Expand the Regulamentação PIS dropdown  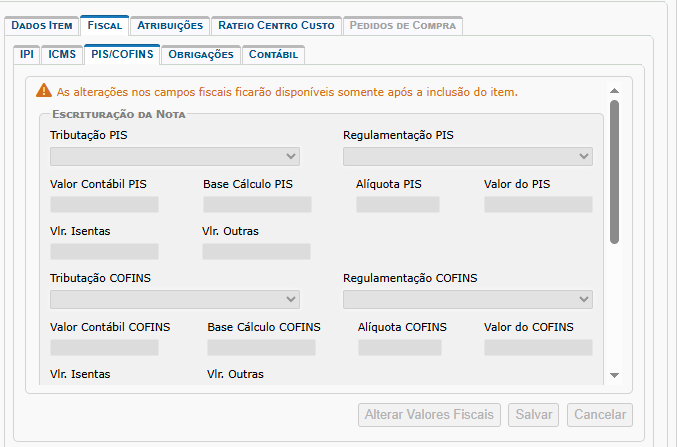(x=467, y=156)
